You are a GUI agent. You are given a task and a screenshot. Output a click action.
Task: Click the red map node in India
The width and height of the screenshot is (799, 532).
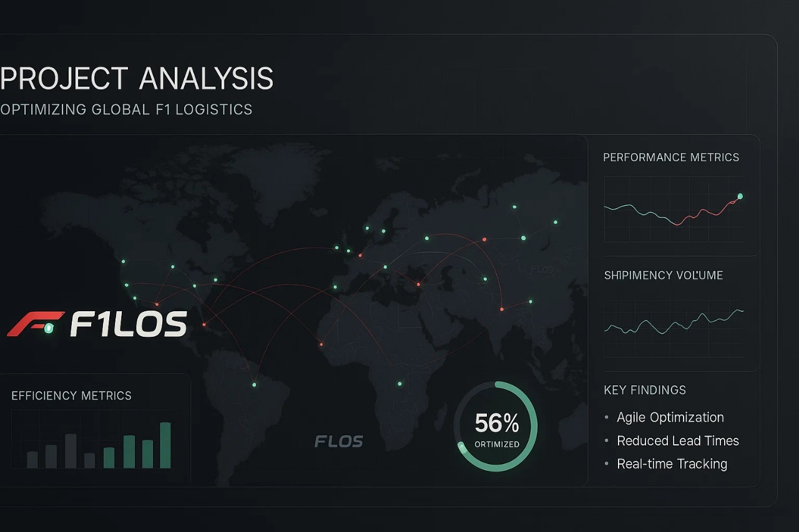(x=501, y=309)
